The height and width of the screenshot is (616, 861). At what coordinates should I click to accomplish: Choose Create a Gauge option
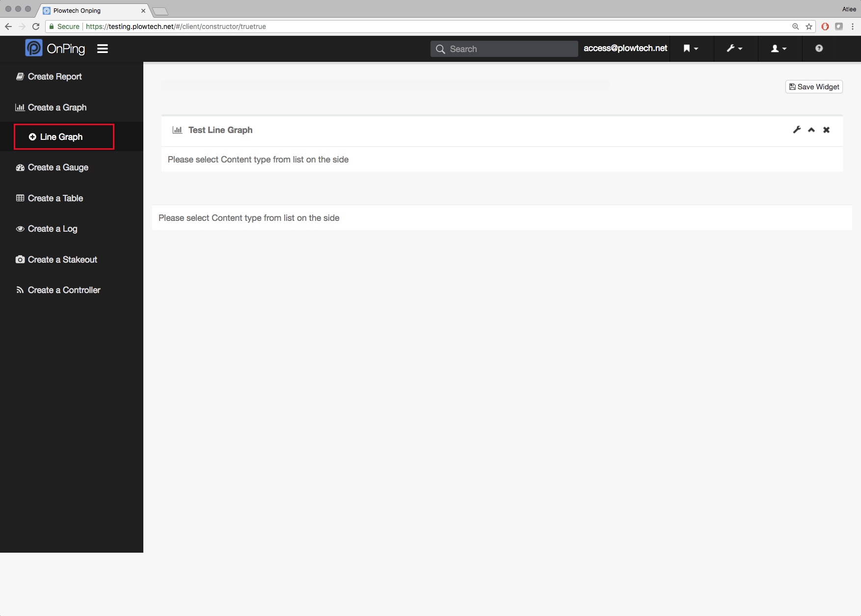tap(58, 167)
